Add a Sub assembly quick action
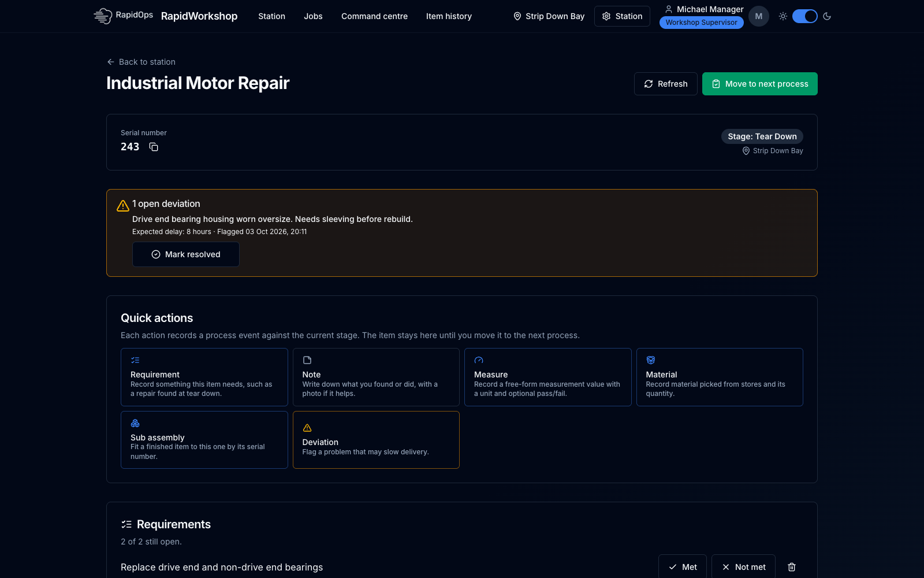The width and height of the screenshot is (924, 578). coord(204,440)
